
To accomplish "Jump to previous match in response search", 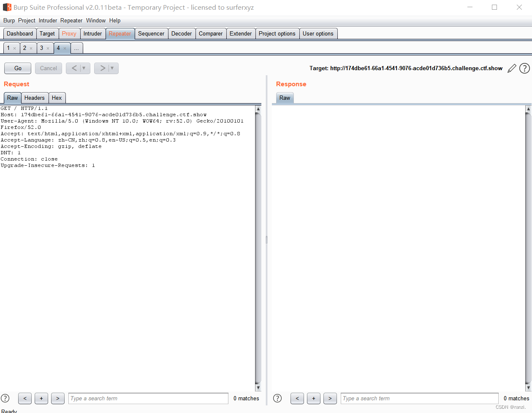I will tap(297, 398).
